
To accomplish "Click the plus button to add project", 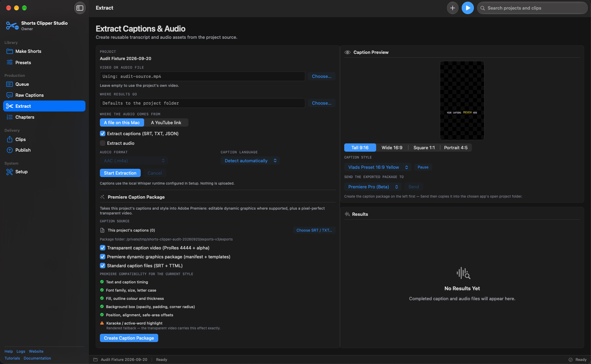I will (453, 8).
